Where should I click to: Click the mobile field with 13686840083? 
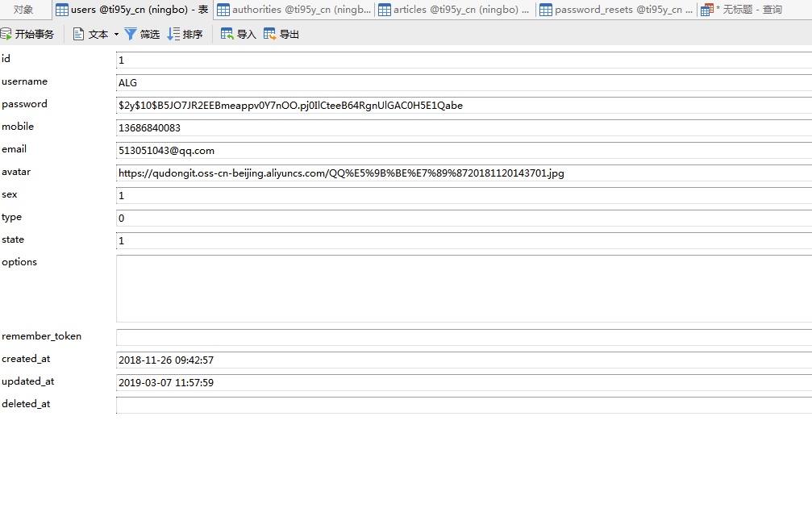[464, 128]
